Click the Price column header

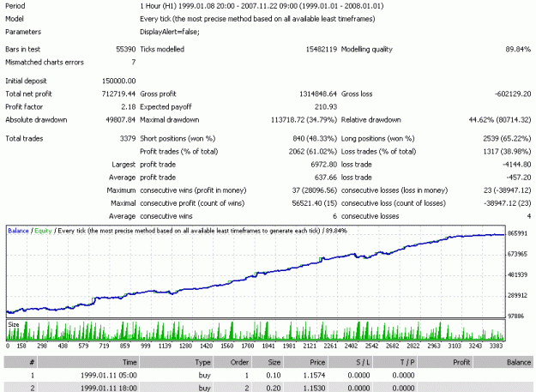click(305, 362)
